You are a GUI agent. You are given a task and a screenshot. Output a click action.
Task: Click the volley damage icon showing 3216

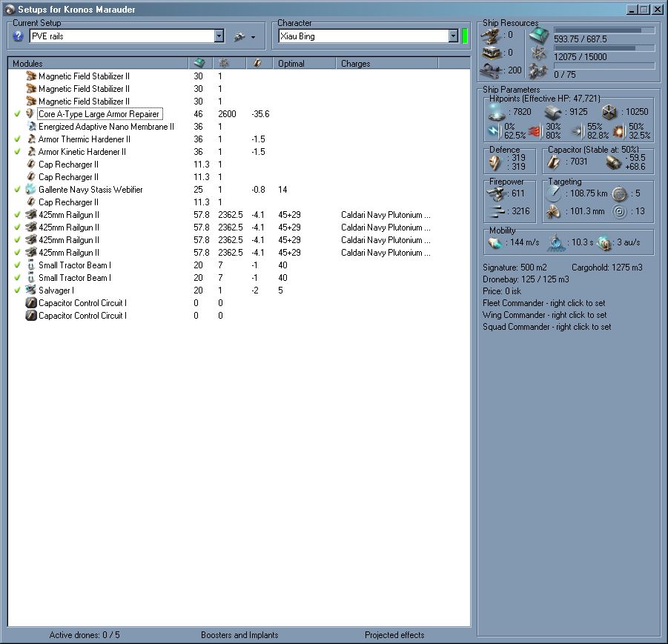[497, 210]
